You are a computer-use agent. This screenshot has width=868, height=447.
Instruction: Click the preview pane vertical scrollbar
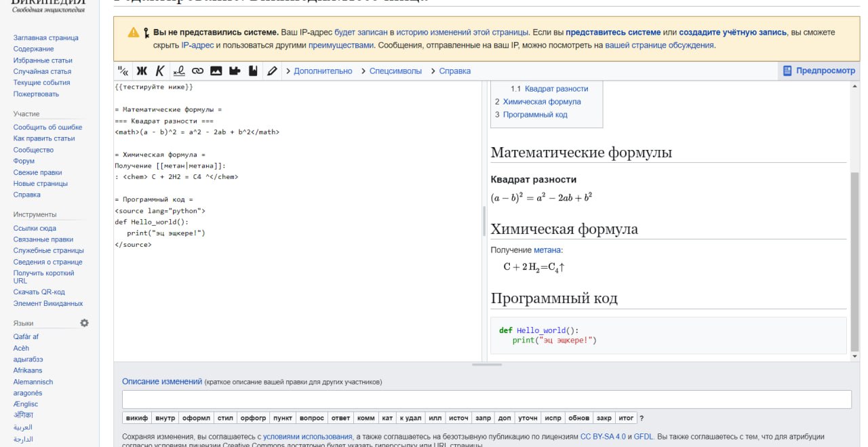[854, 261]
